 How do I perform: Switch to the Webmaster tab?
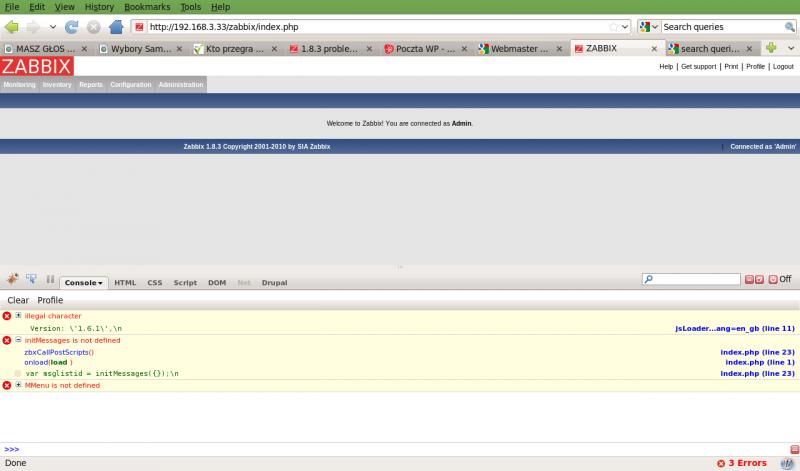click(x=519, y=48)
